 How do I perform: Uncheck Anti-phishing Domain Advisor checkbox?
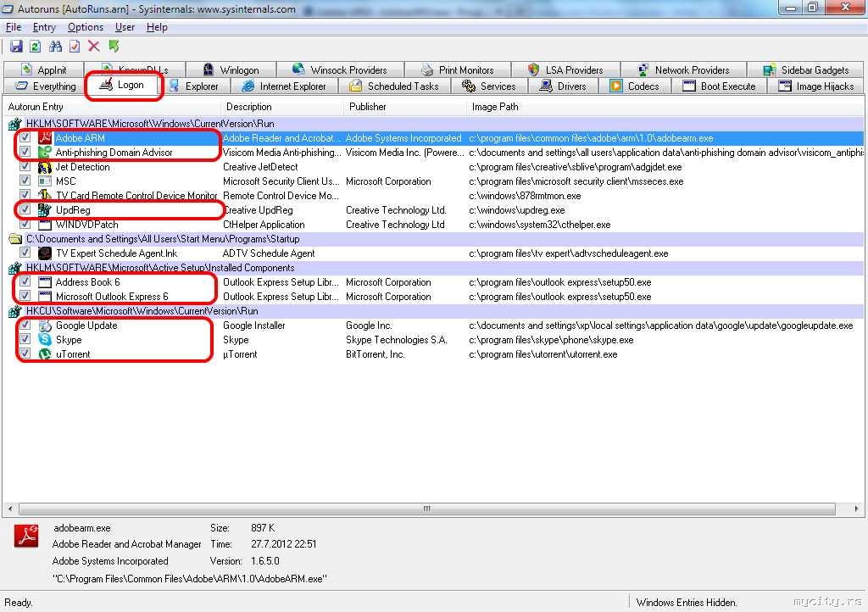(25, 151)
